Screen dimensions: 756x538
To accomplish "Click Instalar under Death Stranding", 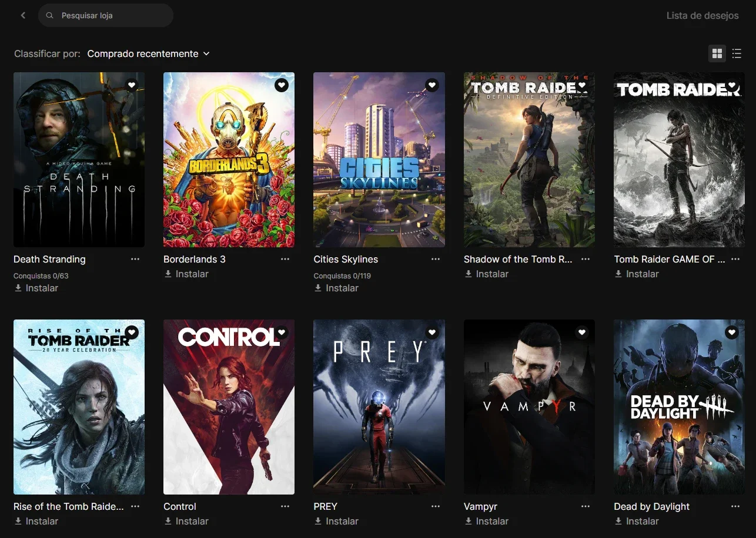I will 36,288.
